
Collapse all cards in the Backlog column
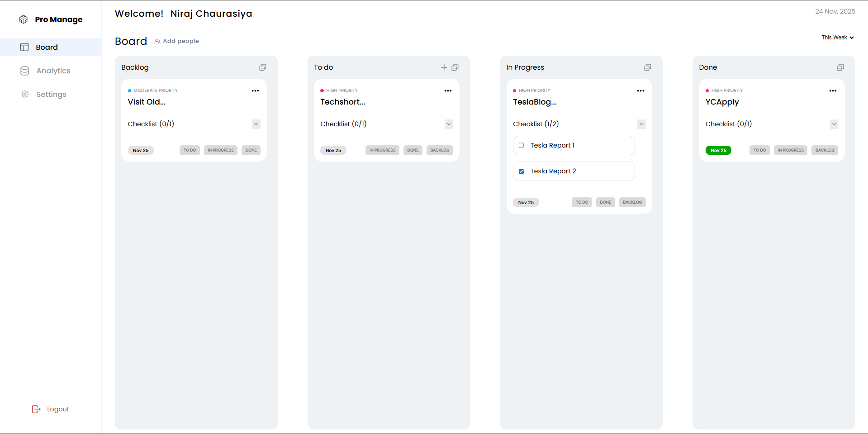262,67
